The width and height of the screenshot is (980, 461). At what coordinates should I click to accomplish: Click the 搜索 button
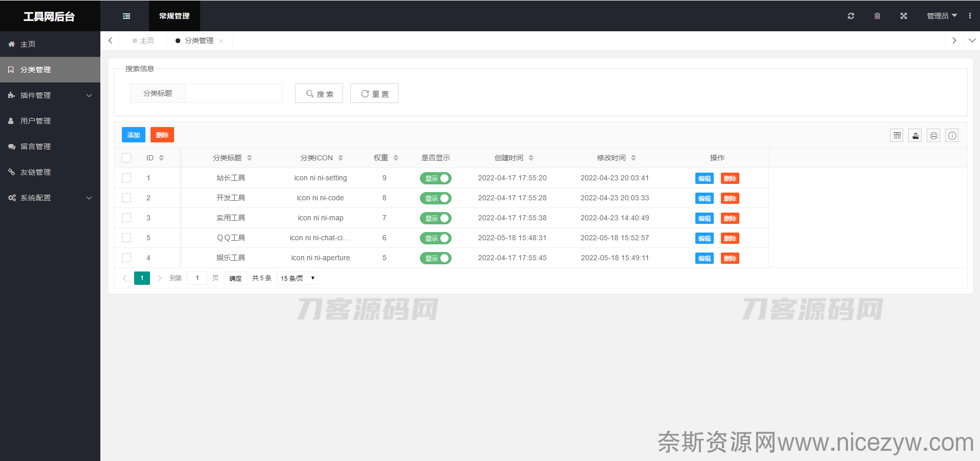[x=319, y=93]
